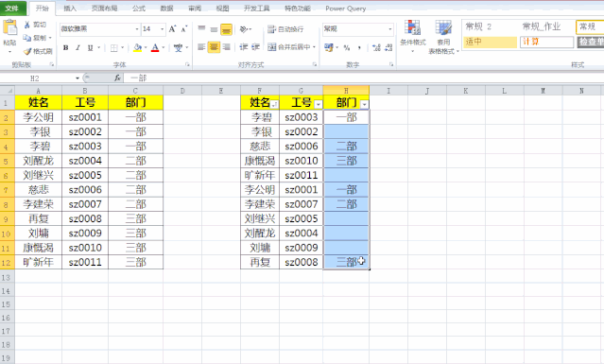Click Merge and Center (合并后居中)

289,47
